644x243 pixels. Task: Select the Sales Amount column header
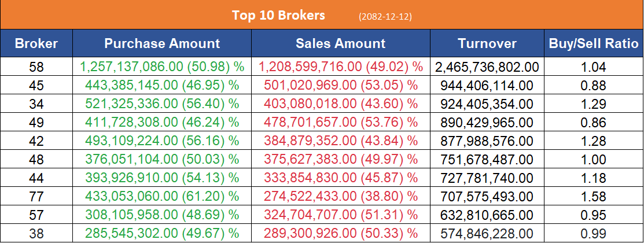pyautogui.click(x=340, y=43)
